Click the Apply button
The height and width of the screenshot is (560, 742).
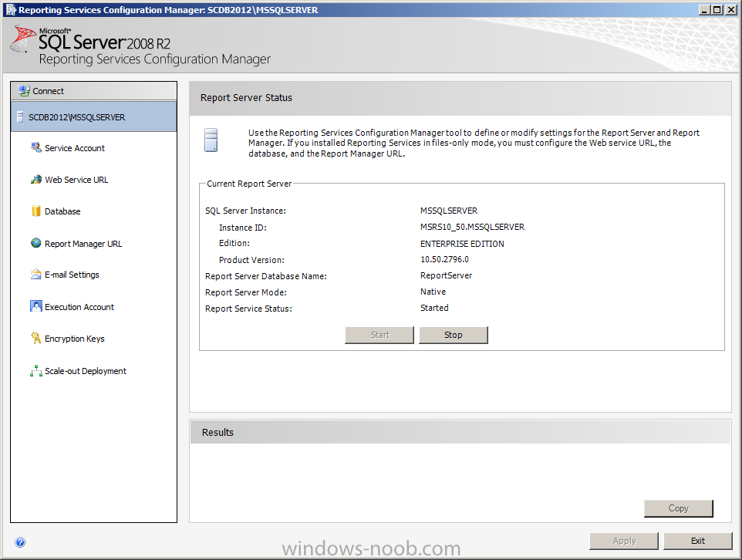[624, 541]
